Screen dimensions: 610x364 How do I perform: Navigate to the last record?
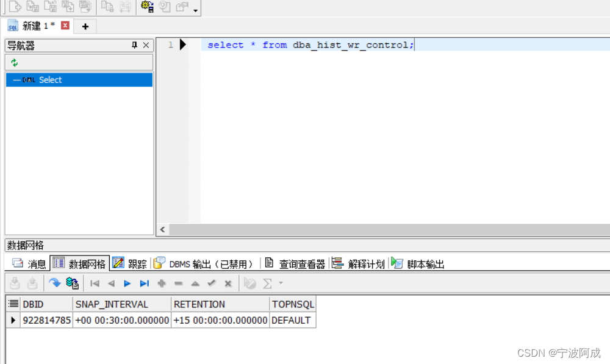tap(145, 283)
